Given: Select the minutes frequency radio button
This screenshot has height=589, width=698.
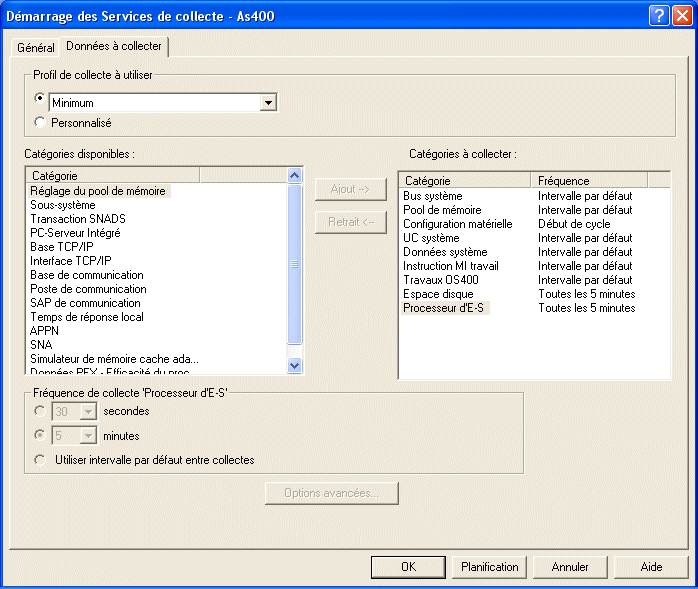Looking at the screenshot, I should click(x=40, y=435).
